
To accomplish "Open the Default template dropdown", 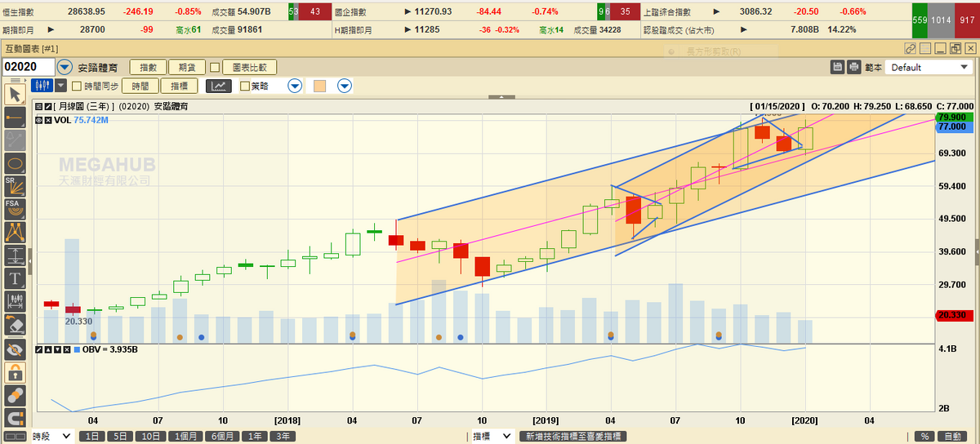I will point(928,67).
